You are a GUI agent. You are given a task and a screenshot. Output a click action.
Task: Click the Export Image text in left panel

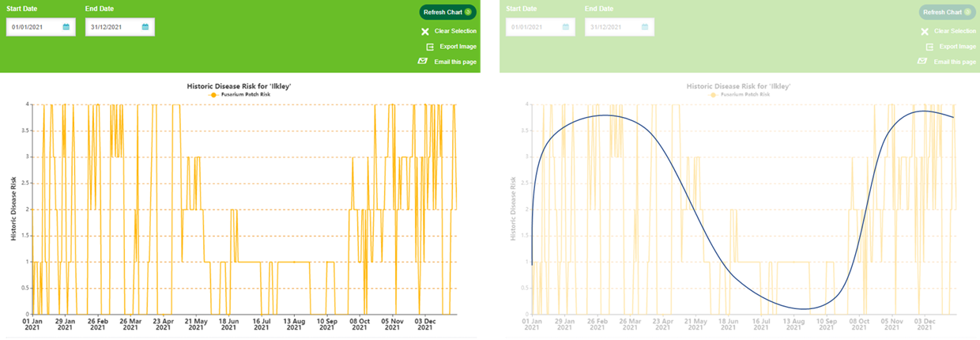click(x=458, y=47)
